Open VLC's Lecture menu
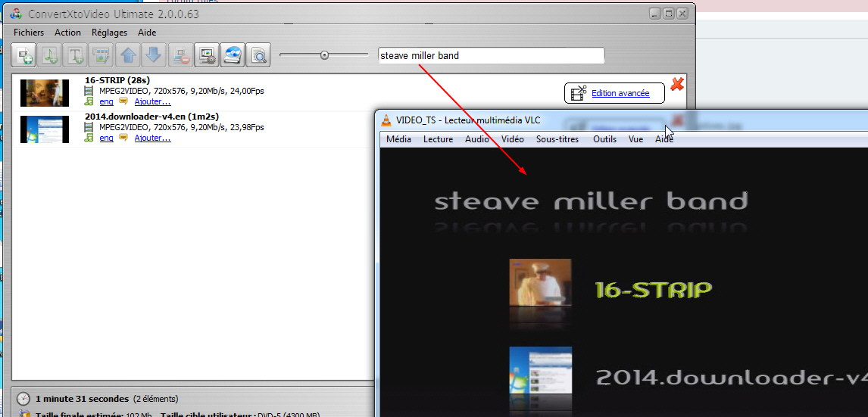The height and width of the screenshot is (417, 868). 438,139
